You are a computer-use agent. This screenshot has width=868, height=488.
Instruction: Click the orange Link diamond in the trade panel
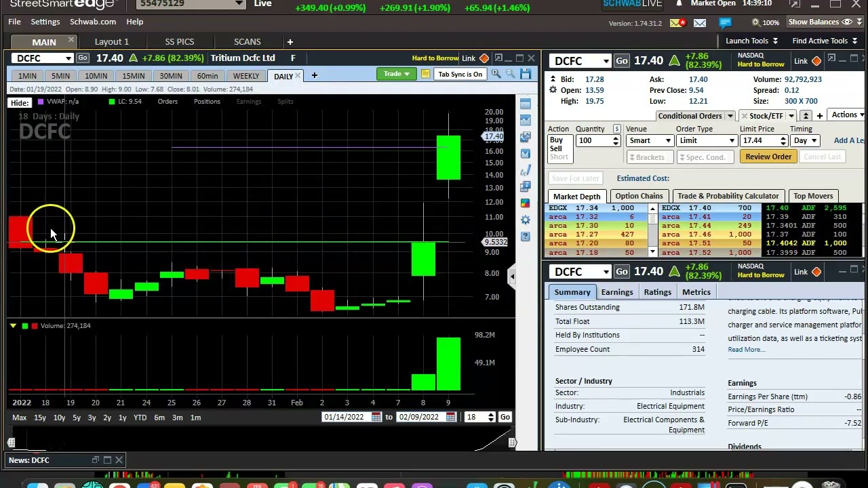[x=816, y=62]
